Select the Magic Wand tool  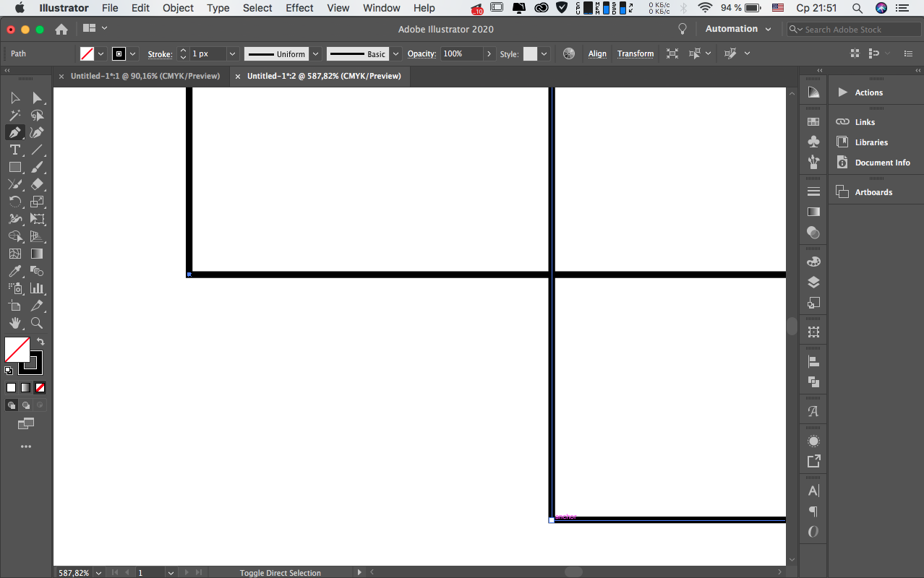pos(14,115)
